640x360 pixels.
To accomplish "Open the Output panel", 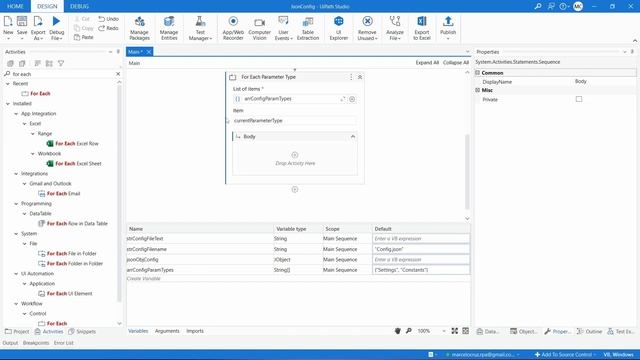I will point(10,343).
